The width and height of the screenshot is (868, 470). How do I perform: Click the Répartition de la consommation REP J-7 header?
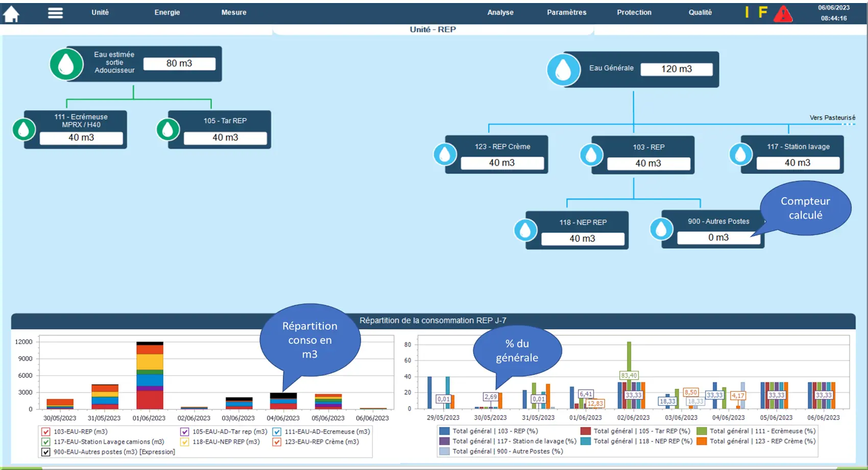[433, 321]
